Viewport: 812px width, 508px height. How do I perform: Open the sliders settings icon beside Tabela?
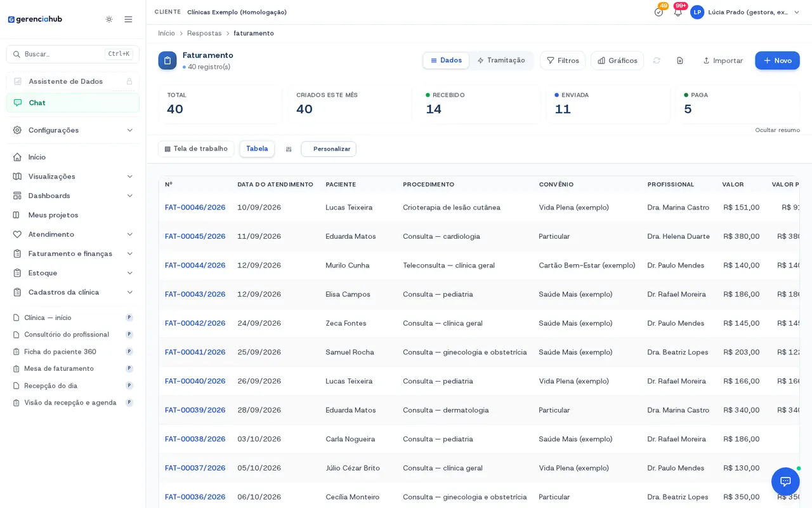coord(289,149)
